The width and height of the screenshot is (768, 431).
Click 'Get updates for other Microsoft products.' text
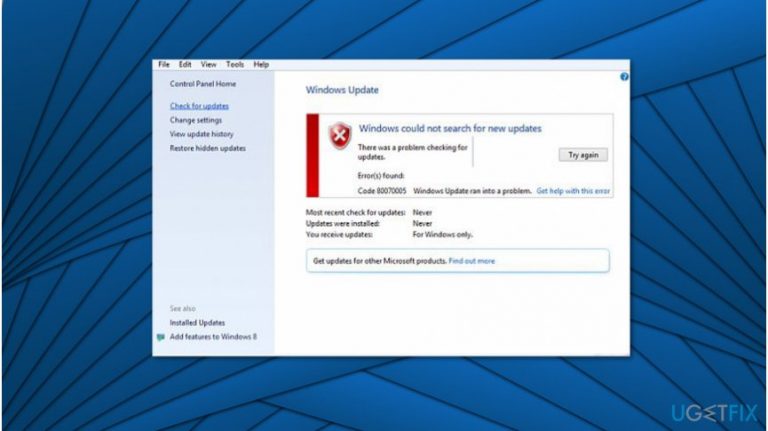point(380,261)
